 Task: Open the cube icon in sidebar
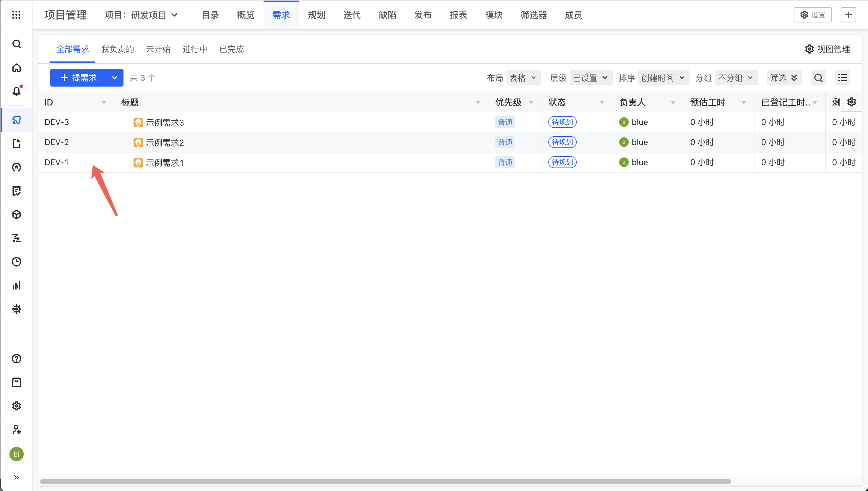coord(17,215)
